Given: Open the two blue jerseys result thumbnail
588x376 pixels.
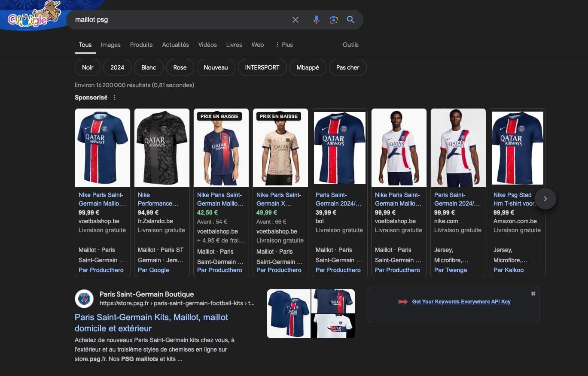Looking at the screenshot, I should [x=289, y=314].
